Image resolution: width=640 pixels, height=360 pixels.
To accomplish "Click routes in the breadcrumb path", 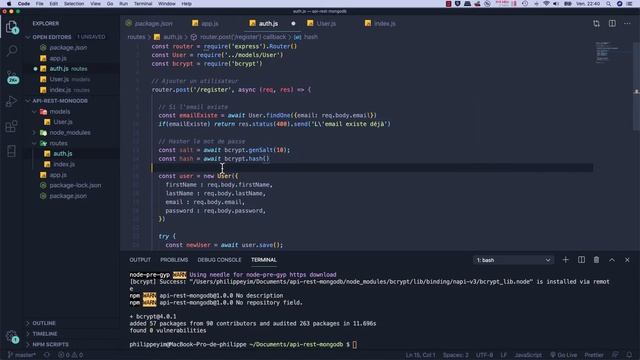I will (136, 37).
